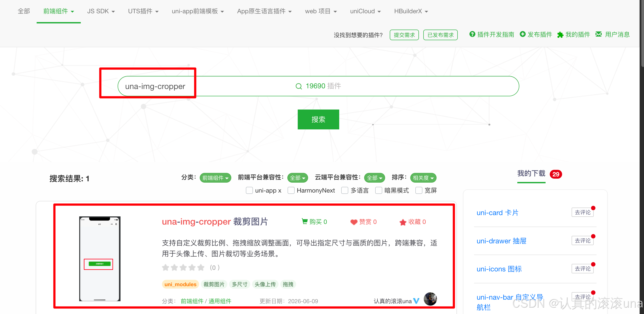Enable the 多语言 checkbox
This screenshot has width=644, height=314.
(345, 190)
